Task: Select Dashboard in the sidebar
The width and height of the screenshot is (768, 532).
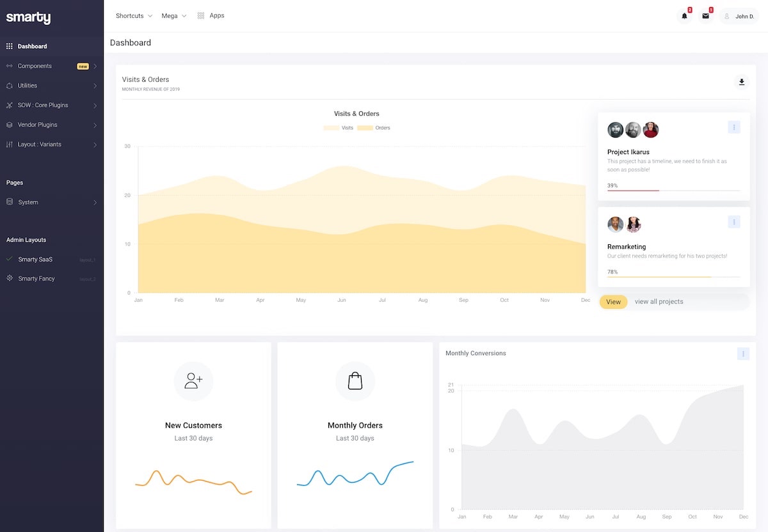Action: (x=32, y=46)
